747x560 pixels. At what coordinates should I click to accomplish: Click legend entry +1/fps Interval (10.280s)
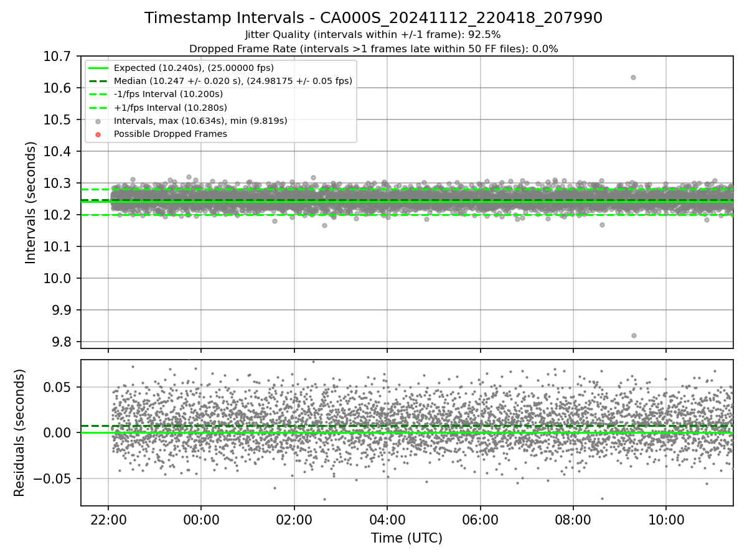(170, 107)
